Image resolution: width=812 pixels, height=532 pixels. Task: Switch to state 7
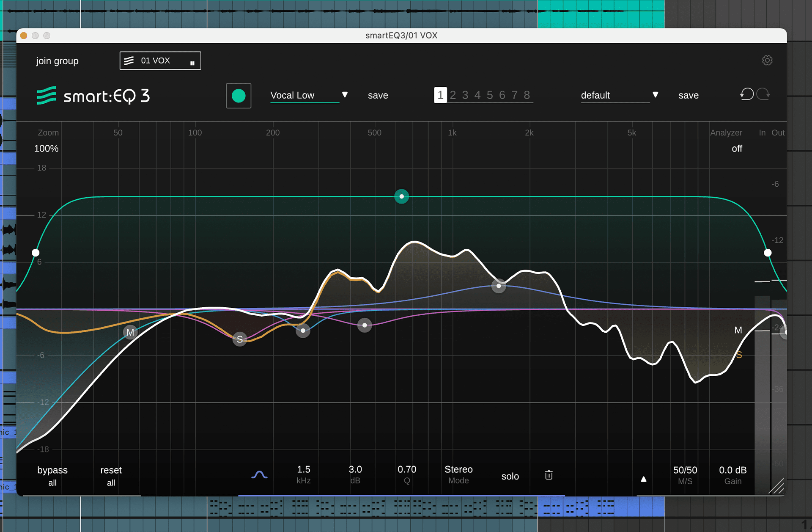[x=515, y=95]
